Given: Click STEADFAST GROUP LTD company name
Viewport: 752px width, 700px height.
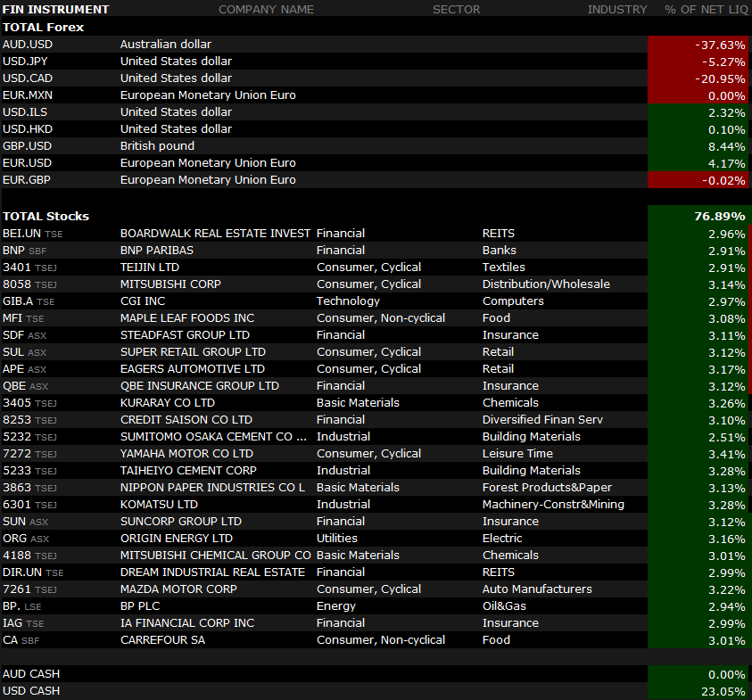Looking at the screenshot, I should point(185,335).
